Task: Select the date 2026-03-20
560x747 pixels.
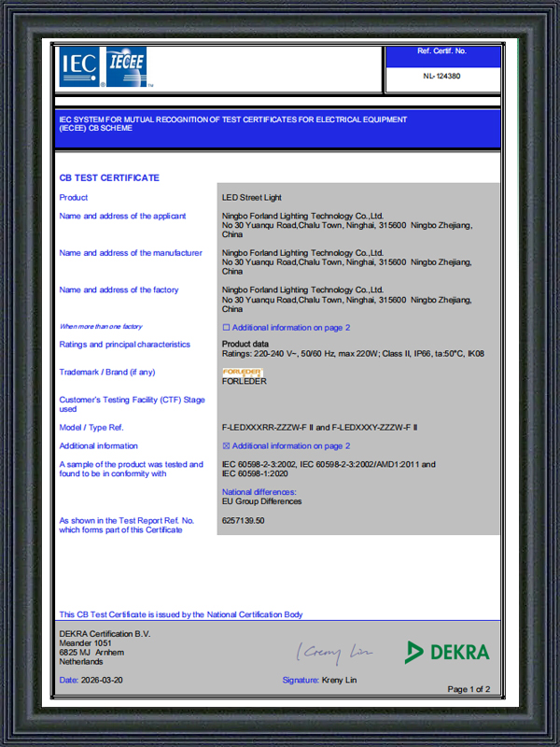Action: [102, 681]
